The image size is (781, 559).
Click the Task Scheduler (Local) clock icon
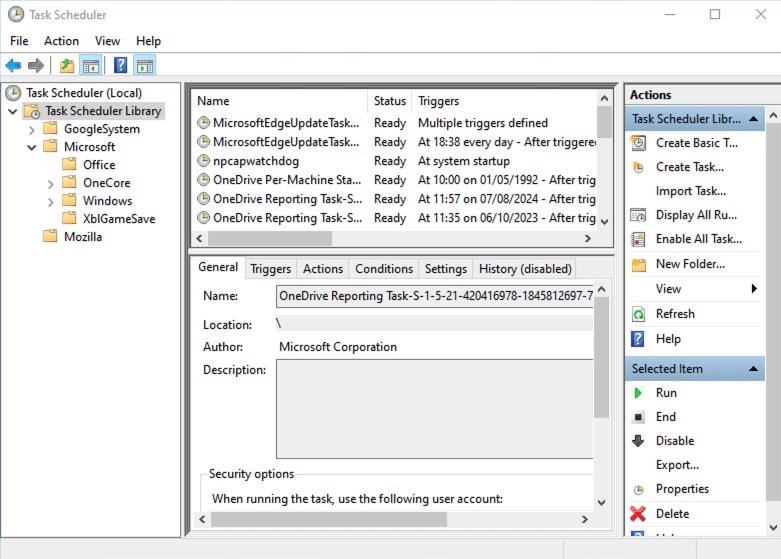coord(13,93)
